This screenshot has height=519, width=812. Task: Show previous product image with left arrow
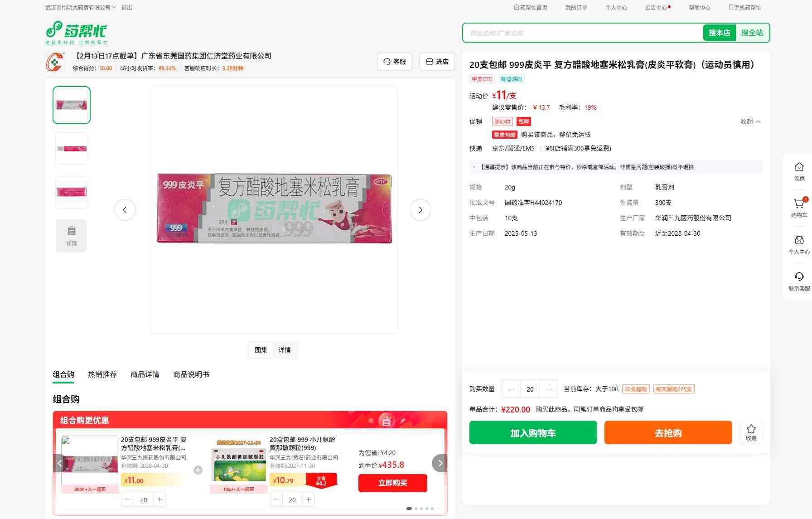(x=125, y=210)
